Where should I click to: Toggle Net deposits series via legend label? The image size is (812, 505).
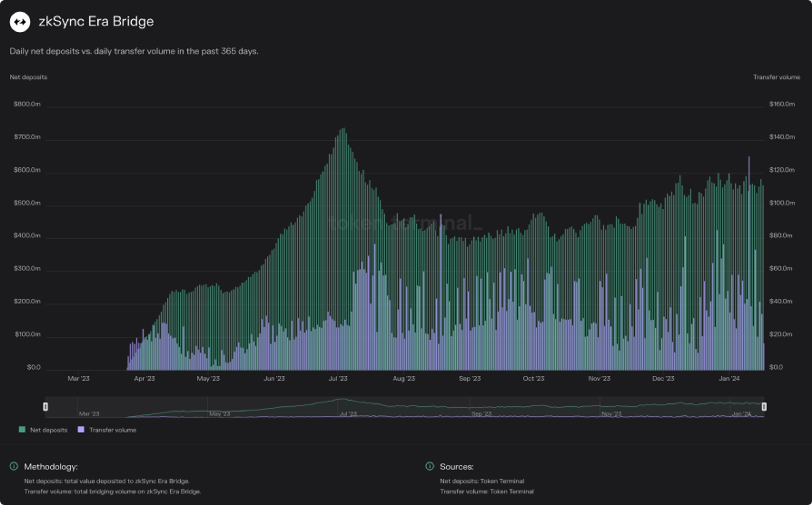pos(49,430)
